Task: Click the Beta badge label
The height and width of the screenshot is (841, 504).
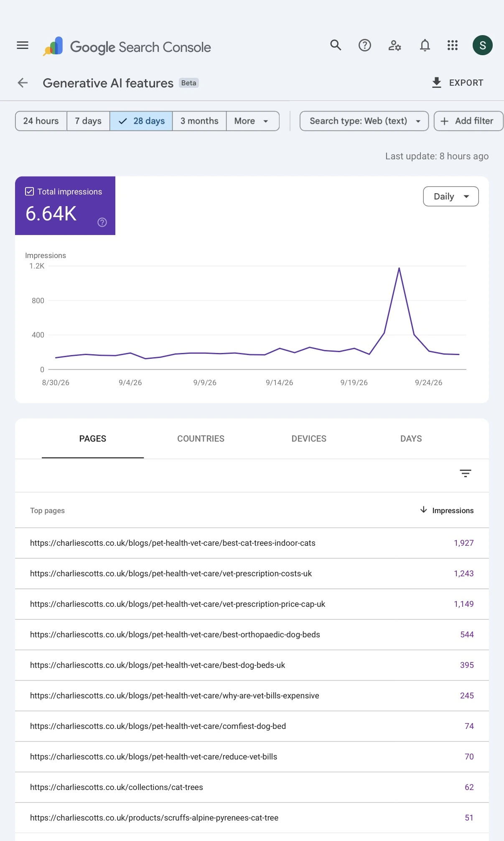Action: [x=189, y=83]
